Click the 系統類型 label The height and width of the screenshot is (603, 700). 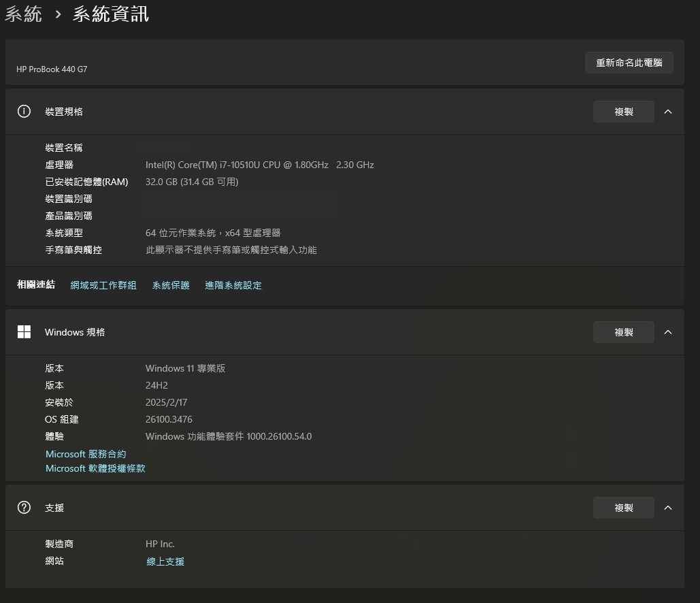(x=64, y=233)
